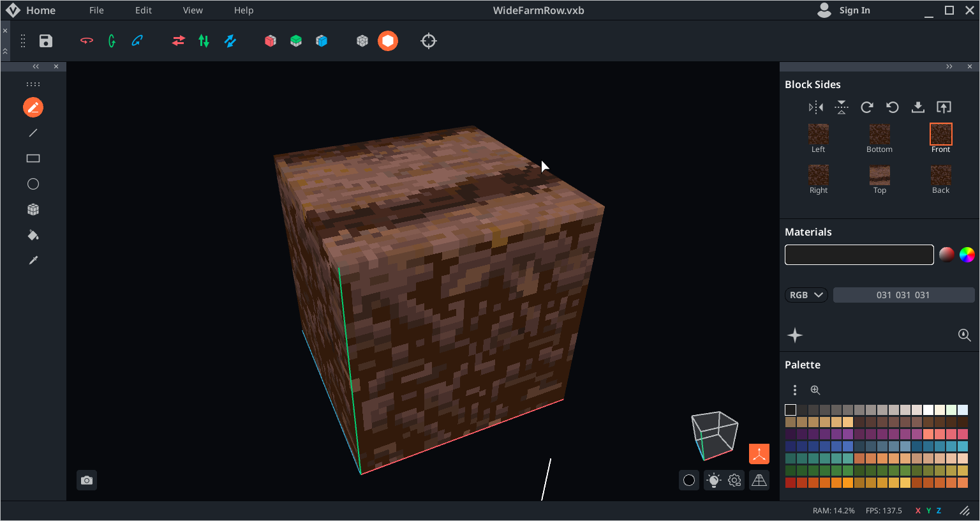This screenshot has width=980, height=521.
Task: Click the red cube toolbar icon
Action: (x=271, y=41)
